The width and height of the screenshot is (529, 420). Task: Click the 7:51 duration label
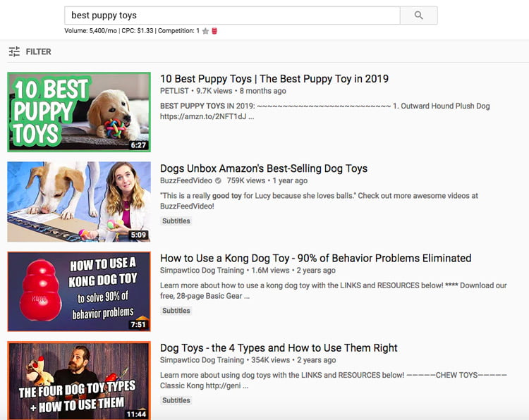click(138, 325)
